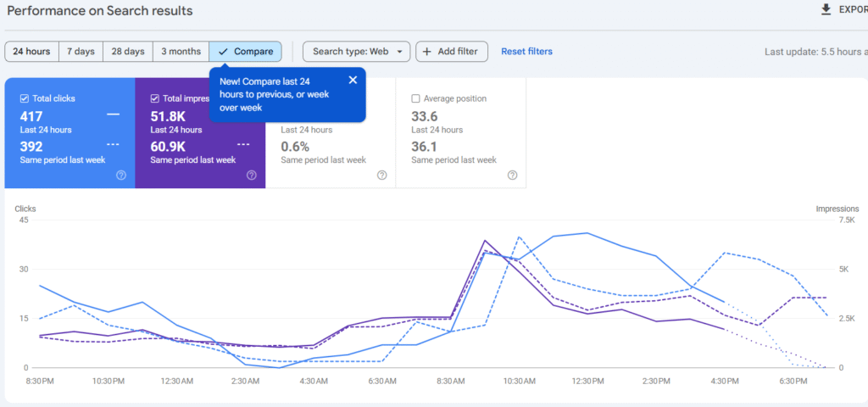Image resolution: width=868 pixels, height=407 pixels.
Task: Click help icon on Average position card
Action: click(x=513, y=176)
